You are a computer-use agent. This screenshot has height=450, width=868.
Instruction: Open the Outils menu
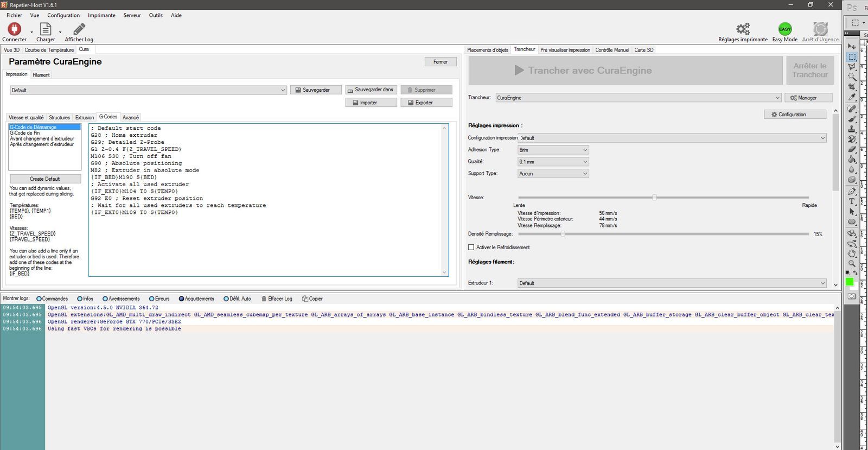click(x=156, y=15)
